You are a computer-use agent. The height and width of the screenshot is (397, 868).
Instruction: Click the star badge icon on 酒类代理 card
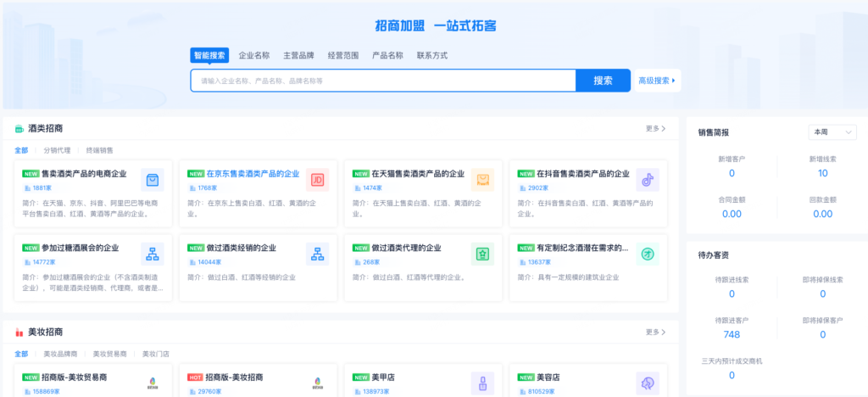coord(482,254)
